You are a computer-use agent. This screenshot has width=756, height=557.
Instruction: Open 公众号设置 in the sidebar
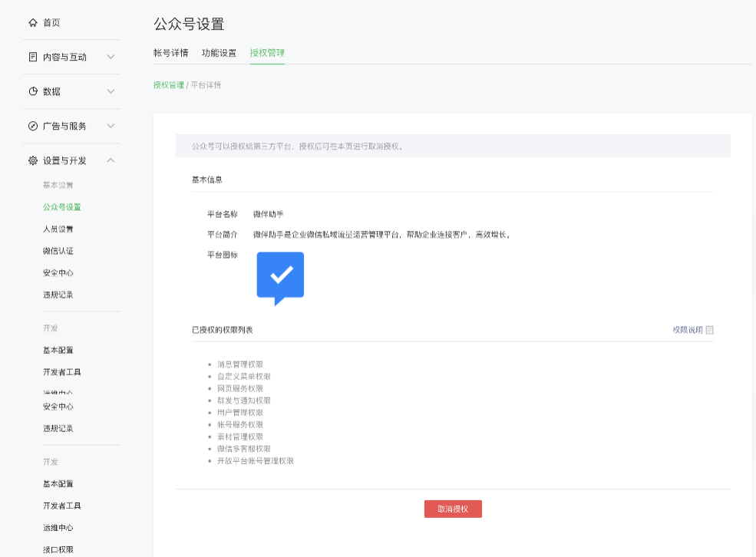(x=61, y=207)
